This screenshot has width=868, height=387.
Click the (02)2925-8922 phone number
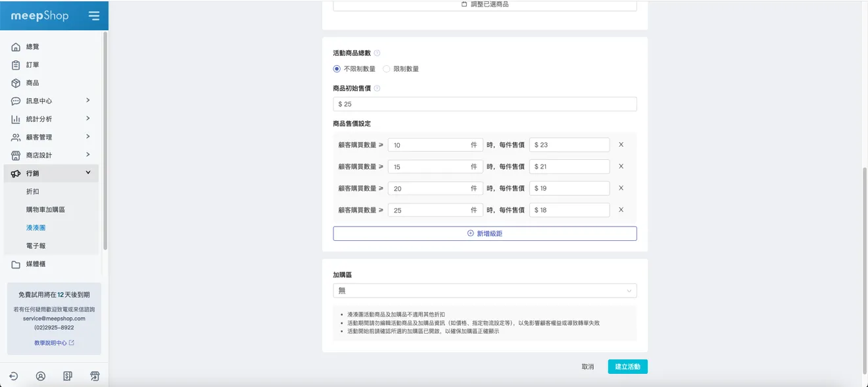tap(54, 327)
